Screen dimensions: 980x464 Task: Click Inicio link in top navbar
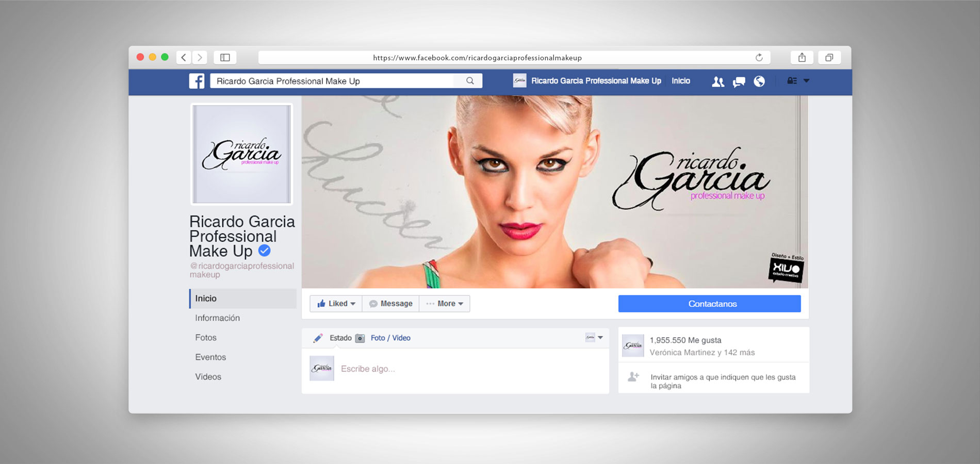click(x=681, y=81)
